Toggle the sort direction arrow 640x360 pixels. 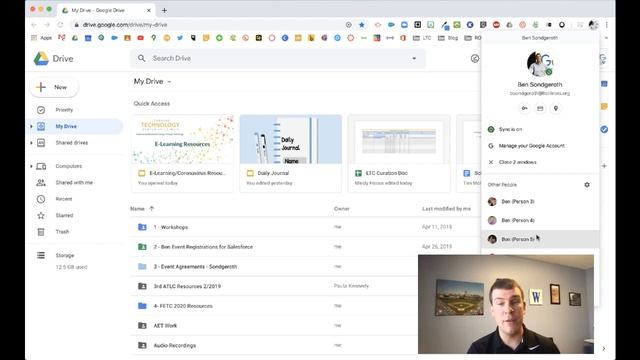click(x=151, y=209)
